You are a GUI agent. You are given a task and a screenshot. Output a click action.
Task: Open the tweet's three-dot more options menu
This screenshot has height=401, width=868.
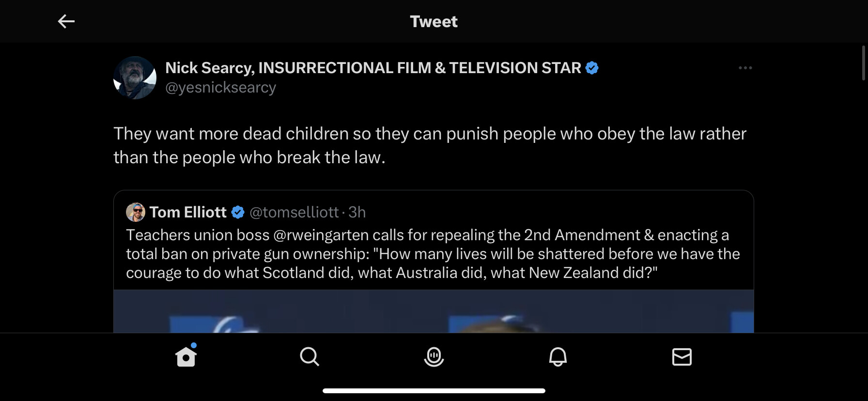point(745,68)
